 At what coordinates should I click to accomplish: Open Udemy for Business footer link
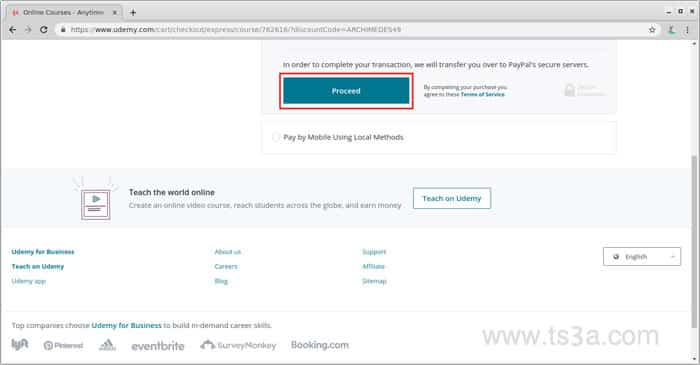[x=43, y=252]
